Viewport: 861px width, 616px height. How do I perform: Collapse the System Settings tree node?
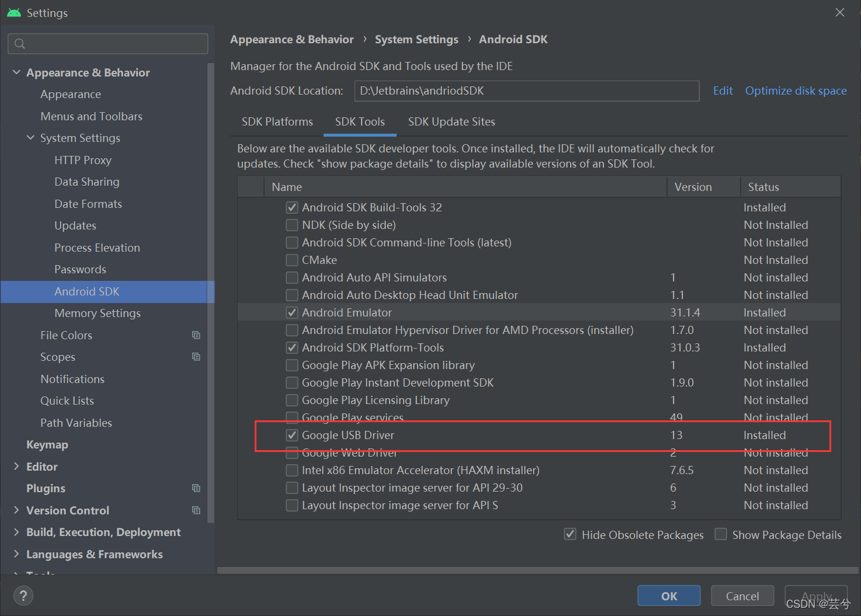coord(30,138)
